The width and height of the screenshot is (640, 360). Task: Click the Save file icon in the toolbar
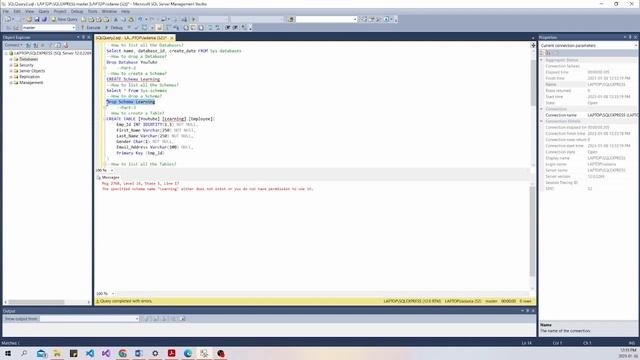click(x=37, y=19)
